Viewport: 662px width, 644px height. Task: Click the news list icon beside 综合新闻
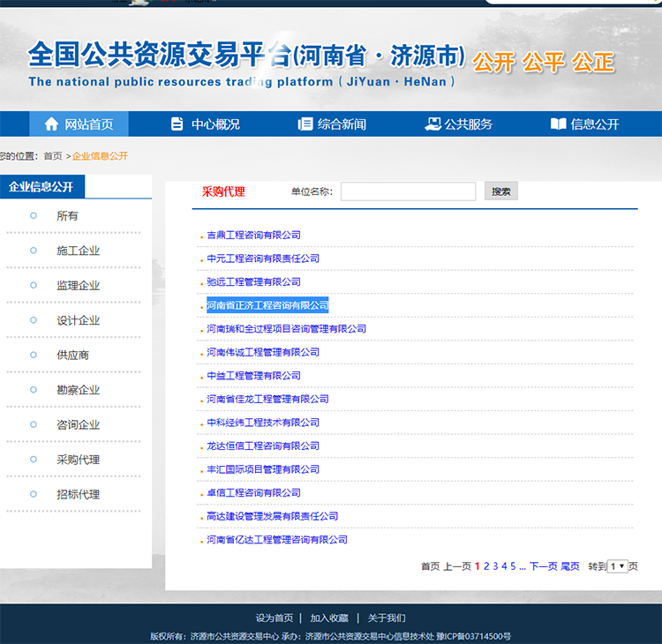[x=305, y=124]
